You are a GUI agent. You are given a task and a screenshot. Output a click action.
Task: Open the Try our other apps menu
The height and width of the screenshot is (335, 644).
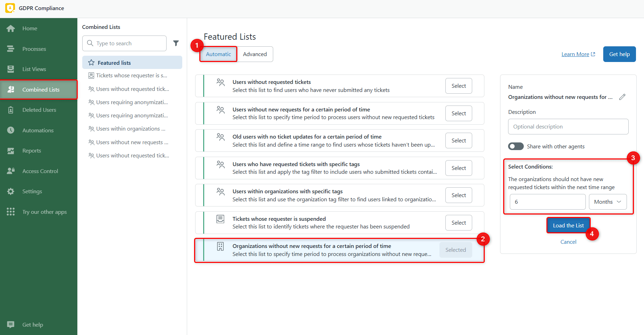pyautogui.click(x=44, y=212)
